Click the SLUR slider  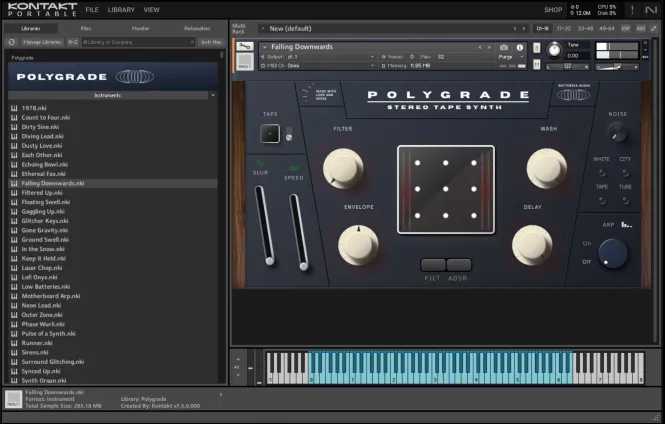[x=265, y=226]
